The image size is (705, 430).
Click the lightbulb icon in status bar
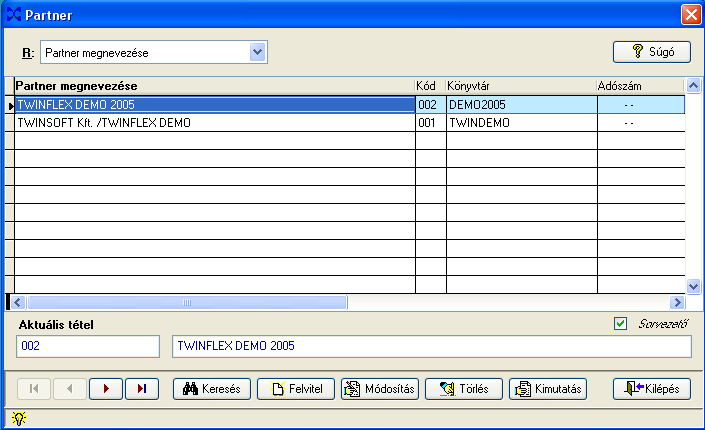click(19, 418)
